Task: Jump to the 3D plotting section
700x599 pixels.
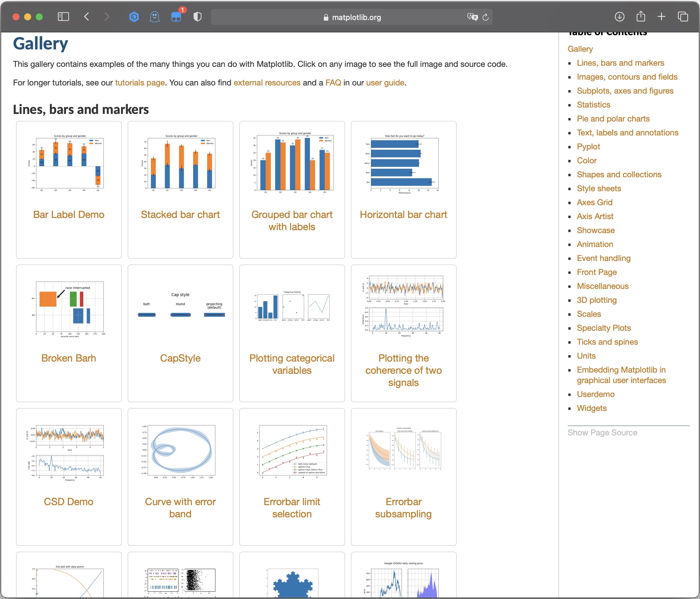Action: [x=597, y=300]
